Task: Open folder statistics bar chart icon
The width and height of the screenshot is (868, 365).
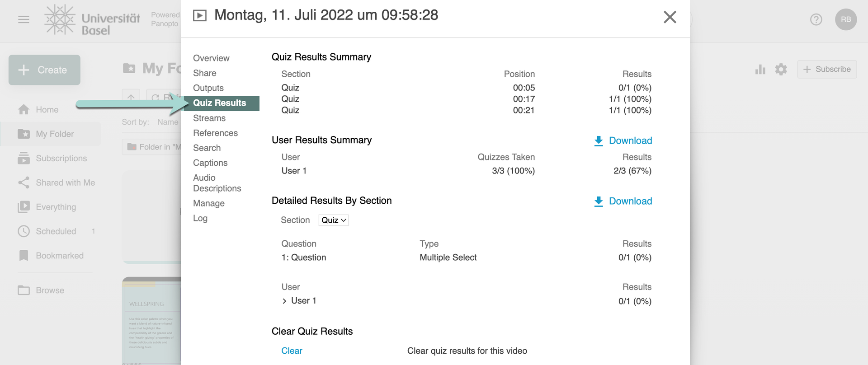Action: (x=760, y=70)
